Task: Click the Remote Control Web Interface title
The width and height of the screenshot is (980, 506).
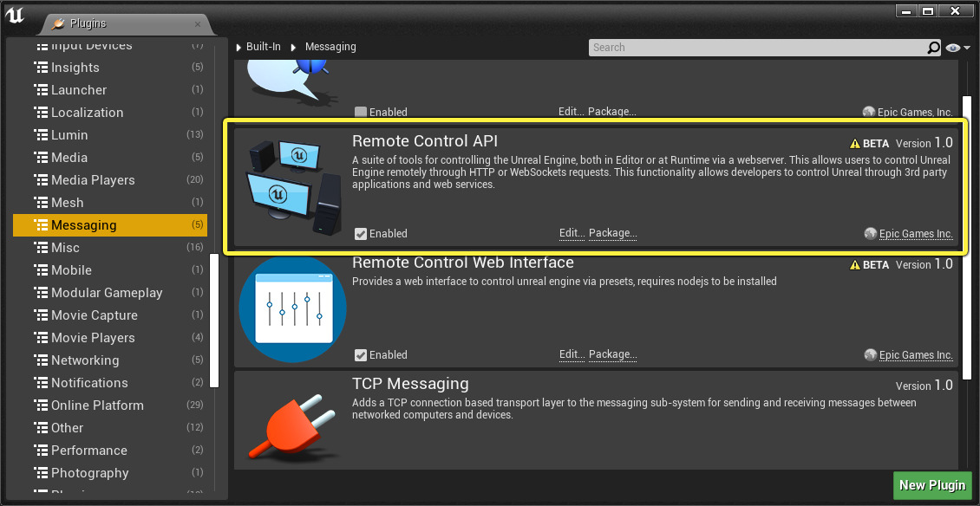Action: tap(462, 262)
